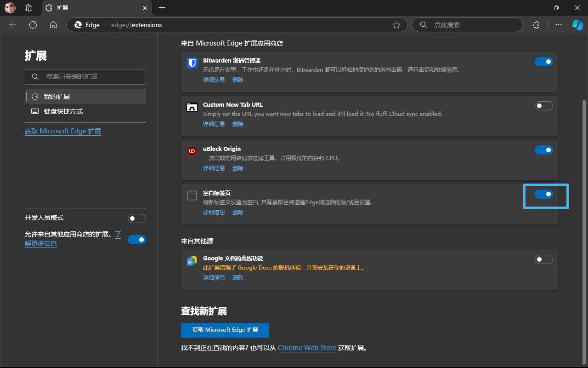Open 详细信息 for Google 文档的离线功能
Screen dimensions: 588x368
click(214, 278)
